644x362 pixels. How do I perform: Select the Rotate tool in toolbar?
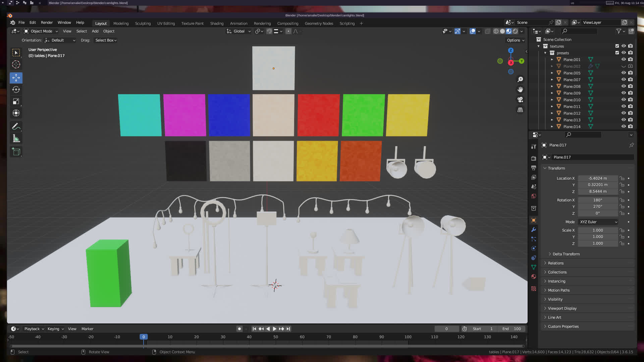tap(16, 89)
